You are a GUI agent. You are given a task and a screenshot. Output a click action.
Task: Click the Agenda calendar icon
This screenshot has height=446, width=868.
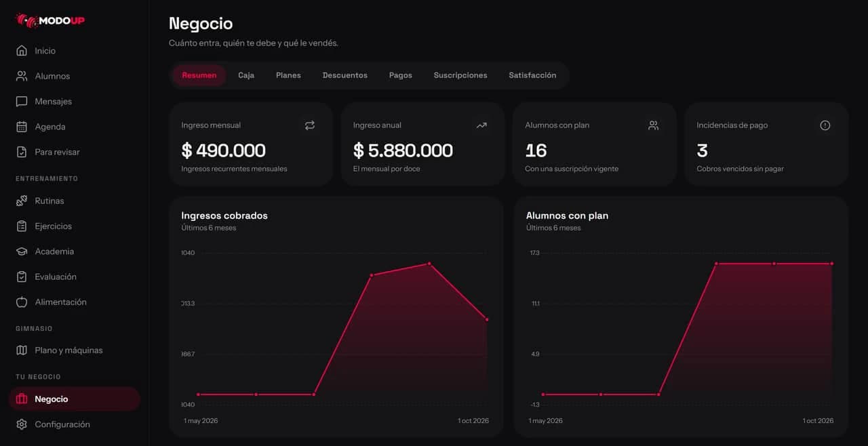point(22,127)
